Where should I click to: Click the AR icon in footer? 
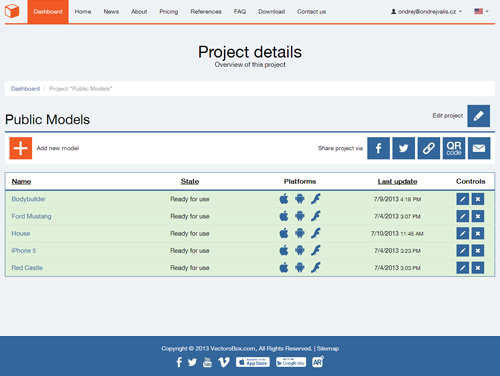pos(318,362)
